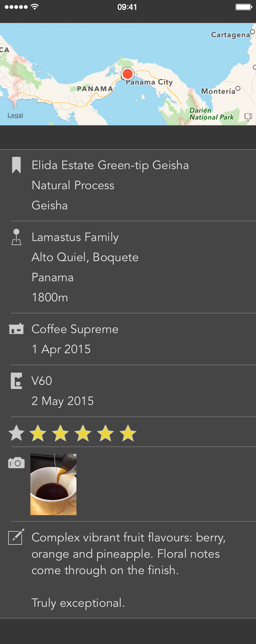Tap the red map pin on Panama City
256x644 pixels.
pos(128,74)
